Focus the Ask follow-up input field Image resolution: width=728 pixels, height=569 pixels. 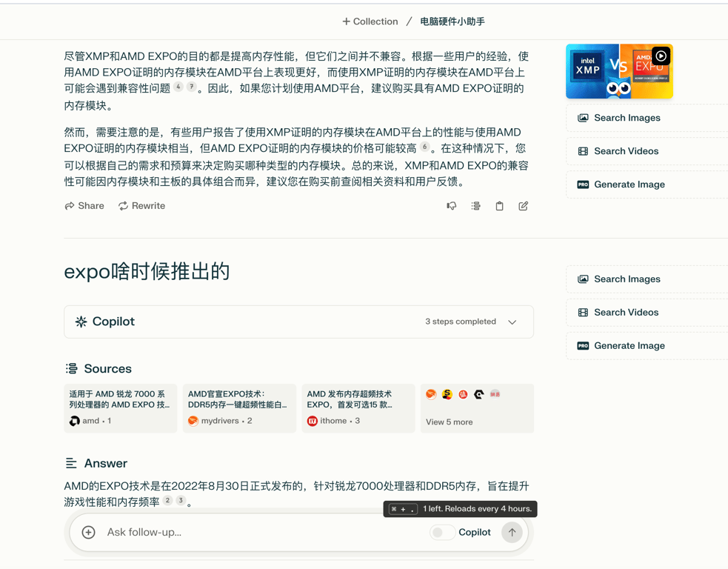tap(264, 532)
